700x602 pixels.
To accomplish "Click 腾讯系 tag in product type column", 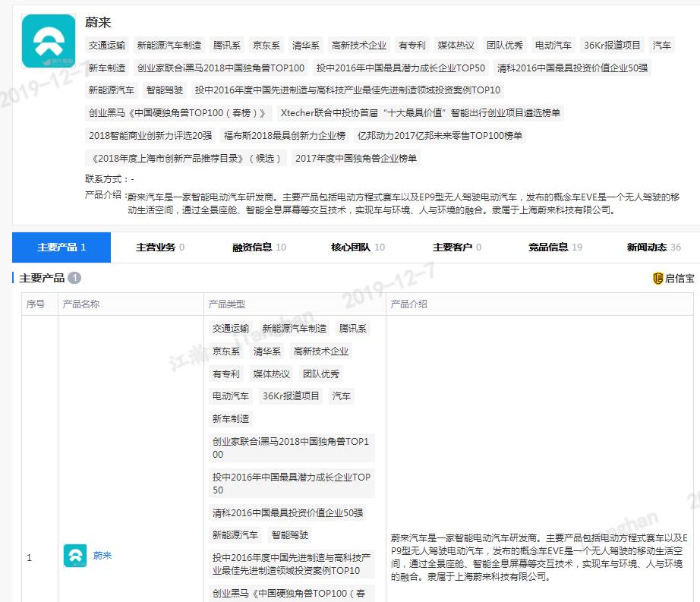I will pyautogui.click(x=353, y=329).
